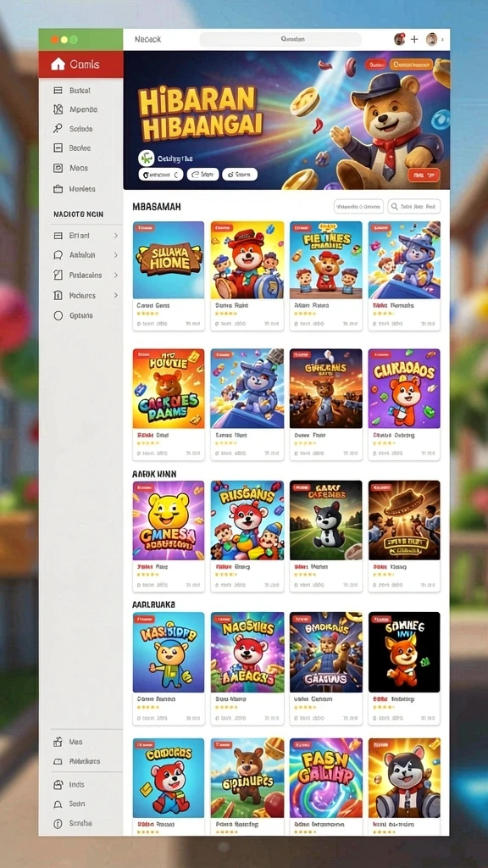Open the Sclada menu item
The image size is (488, 868).
click(80, 129)
